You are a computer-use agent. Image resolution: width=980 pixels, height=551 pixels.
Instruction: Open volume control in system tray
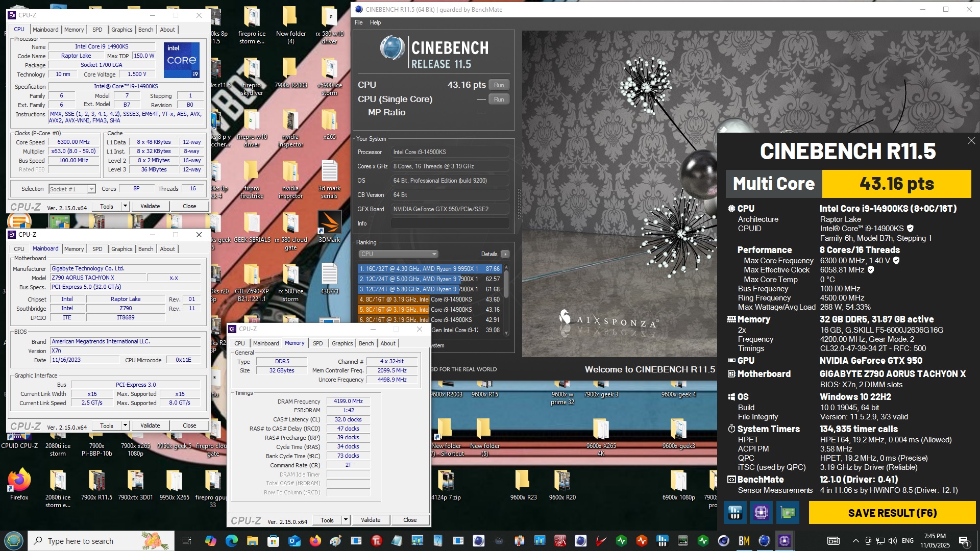tap(892, 541)
